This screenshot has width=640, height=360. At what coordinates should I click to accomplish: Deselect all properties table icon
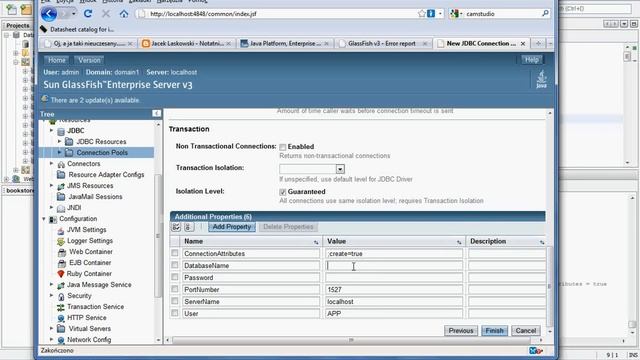point(188,227)
